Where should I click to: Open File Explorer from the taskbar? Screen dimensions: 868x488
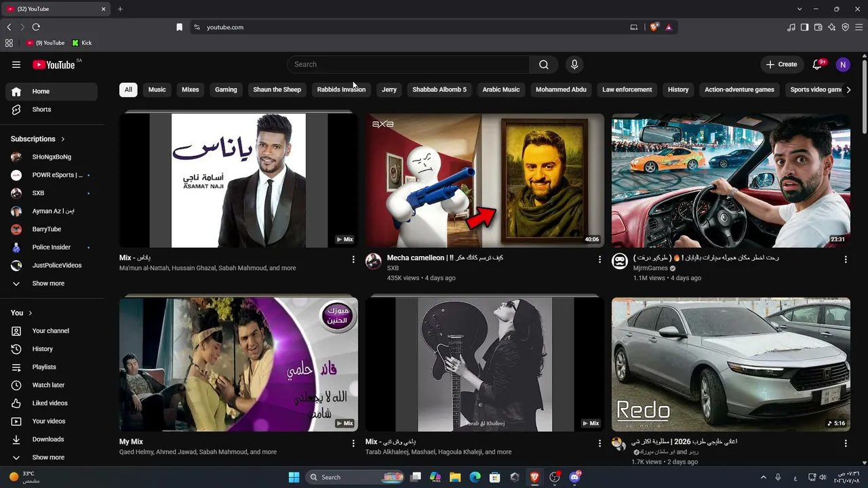pyautogui.click(x=455, y=477)
